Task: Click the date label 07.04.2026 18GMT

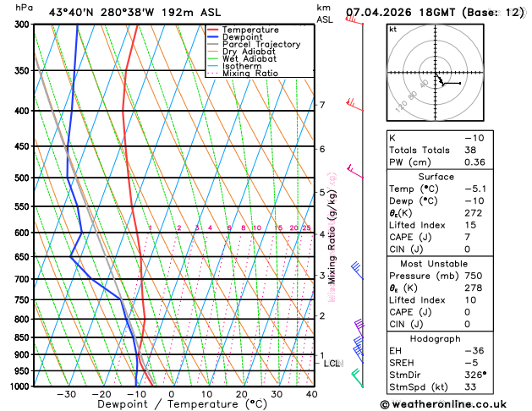Action: coord(400,13)
